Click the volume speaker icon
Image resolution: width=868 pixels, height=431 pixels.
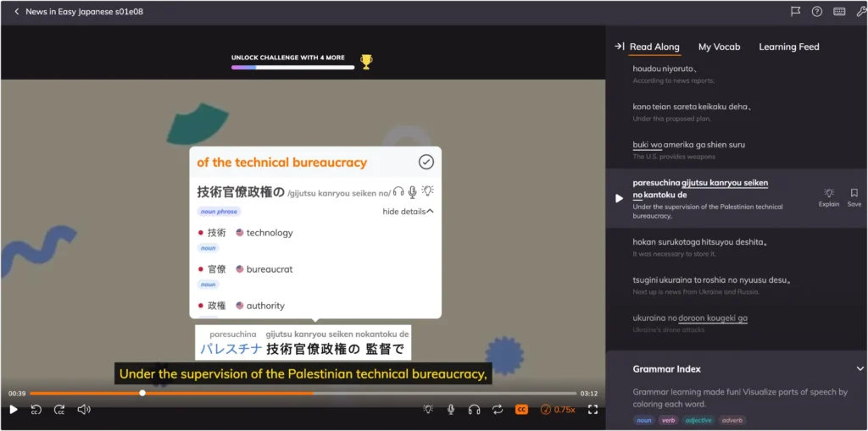pyautogui.click(x=84, y=410)
